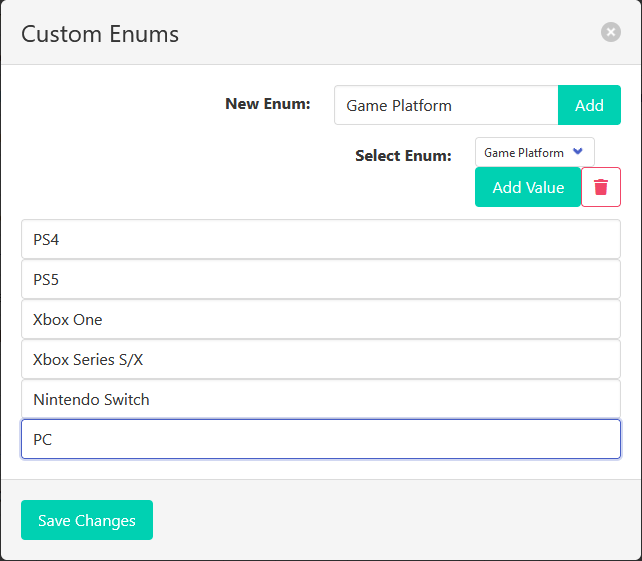Click the Add button next to New Enum

coord(589,105)
